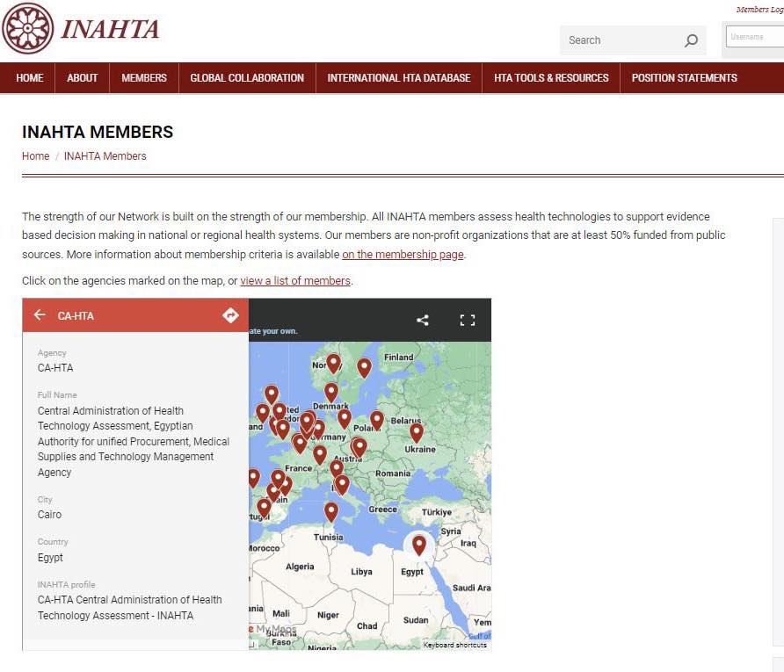The image size is (784, 672).
Task: Open the 'view a list of members' link
Action: pyautogui.click(x=295, y=281)
